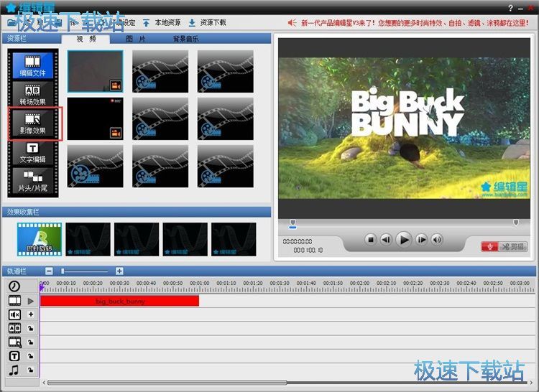539x392 pixels.
Task: Click the 00:01:00 mark on the timeline ruler
Action: click(199, 283)
